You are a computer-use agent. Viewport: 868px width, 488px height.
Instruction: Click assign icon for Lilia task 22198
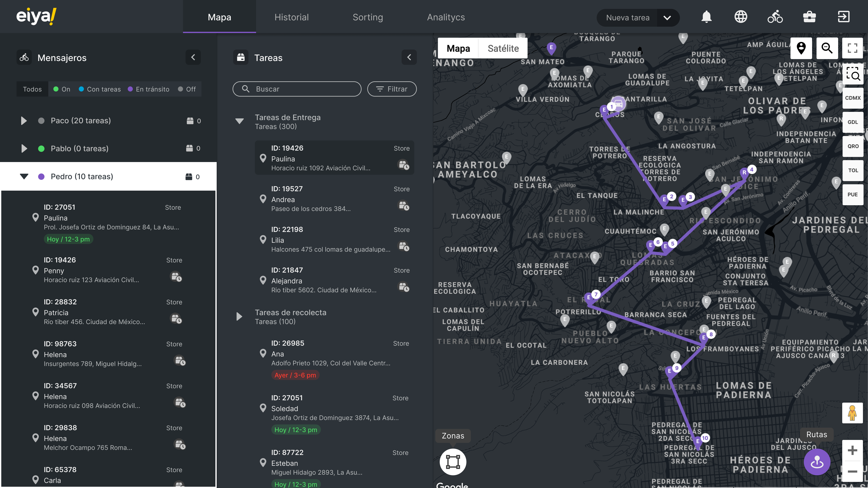pos(404,246)
